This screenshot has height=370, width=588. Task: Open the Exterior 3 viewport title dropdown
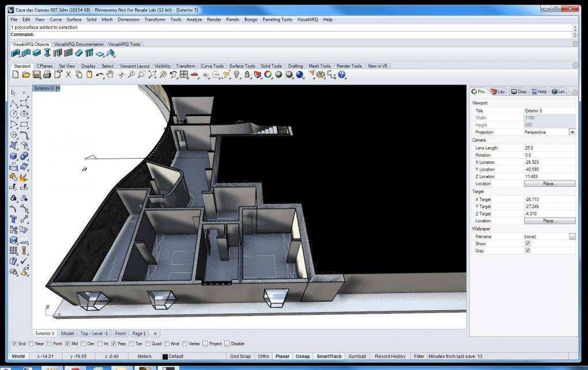pyautogui.click(x=58, y=88)
